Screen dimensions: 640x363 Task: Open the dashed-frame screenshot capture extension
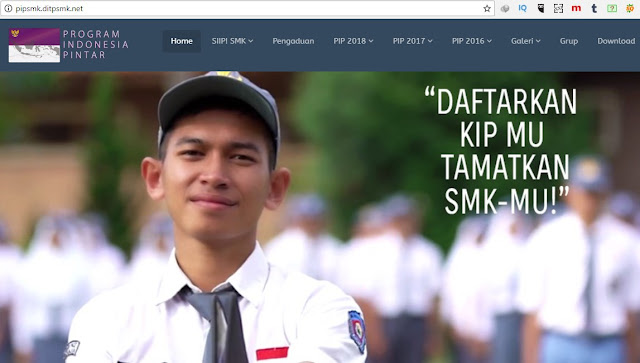558,8
